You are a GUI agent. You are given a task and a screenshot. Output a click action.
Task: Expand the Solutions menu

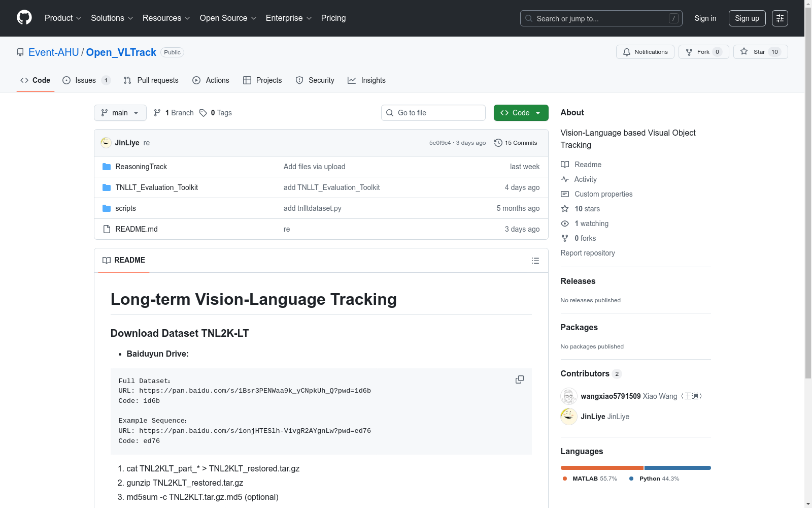(112, 18)
